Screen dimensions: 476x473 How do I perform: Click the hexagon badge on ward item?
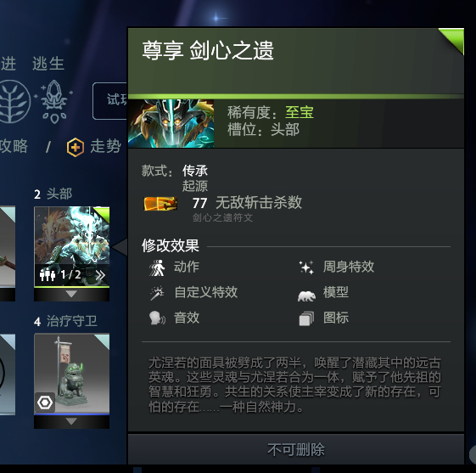click(x=45, y=403)
